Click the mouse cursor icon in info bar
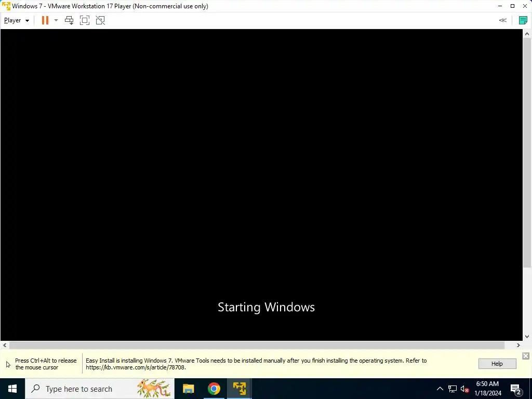This screenshot has height=399, width=532. (8, 364)
